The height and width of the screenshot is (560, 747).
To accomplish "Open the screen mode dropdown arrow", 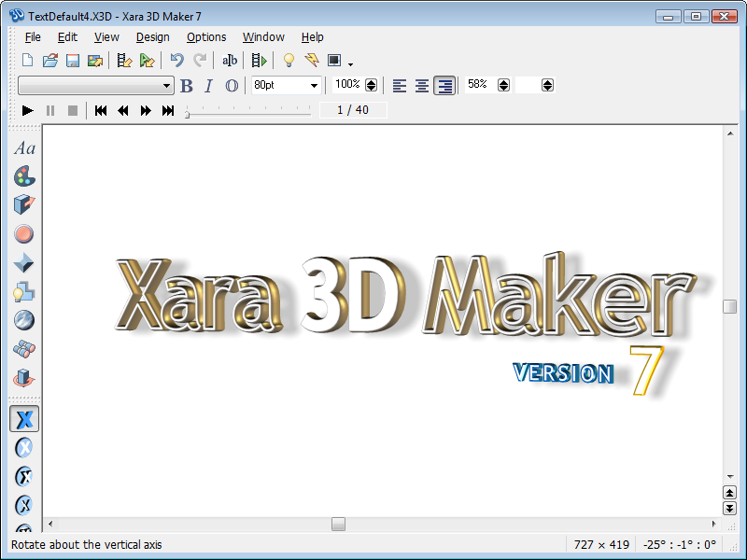I will click(349, 65).
